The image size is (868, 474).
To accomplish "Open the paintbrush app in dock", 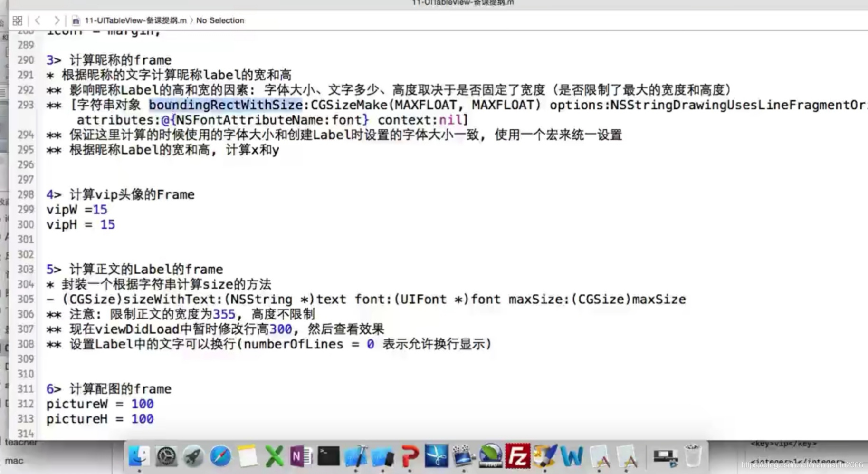I will [x=544, y=456].
